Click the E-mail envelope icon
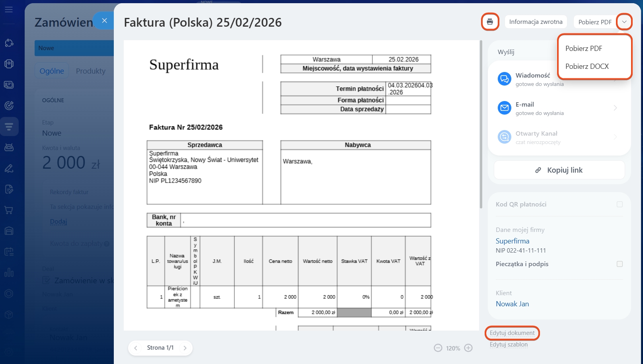 (x=505, y=108)
